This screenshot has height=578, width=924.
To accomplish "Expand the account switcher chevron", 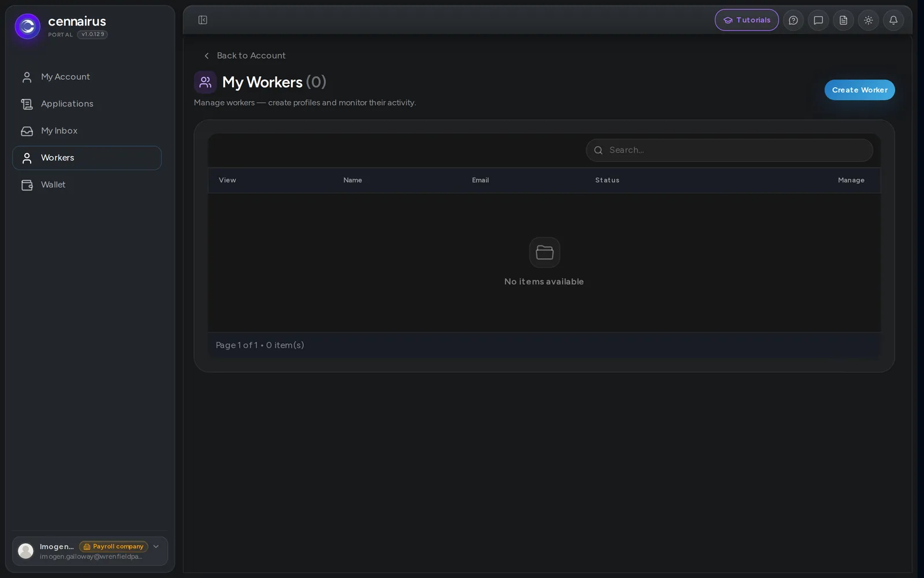I will [x=156, y=547].
